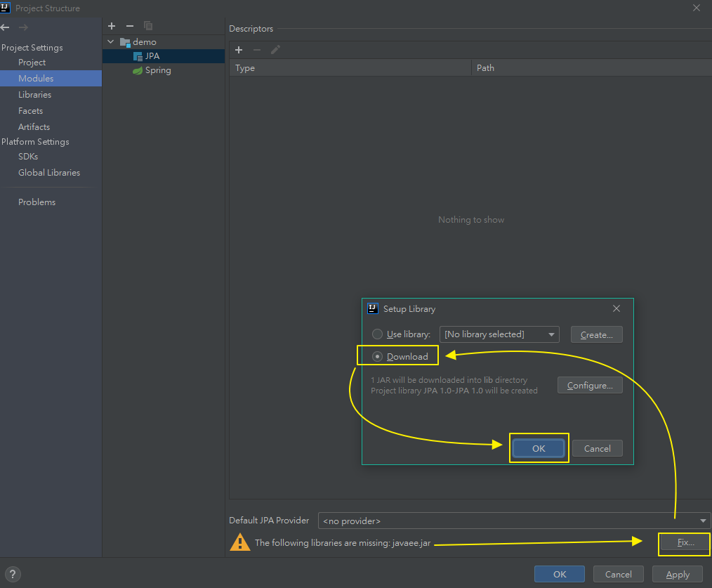712x588 pixels.
Task: Click the forward navigation arrow
Action: [x=23, y=27]
